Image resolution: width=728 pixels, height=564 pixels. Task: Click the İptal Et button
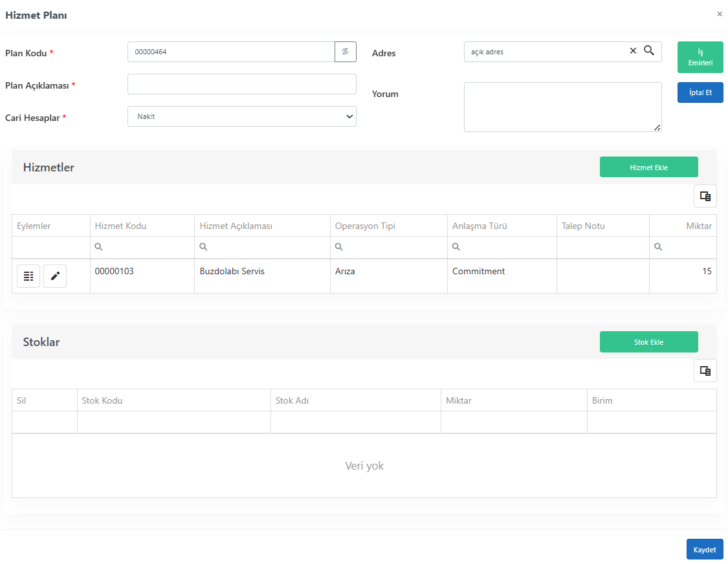click(x=700, y=92)
